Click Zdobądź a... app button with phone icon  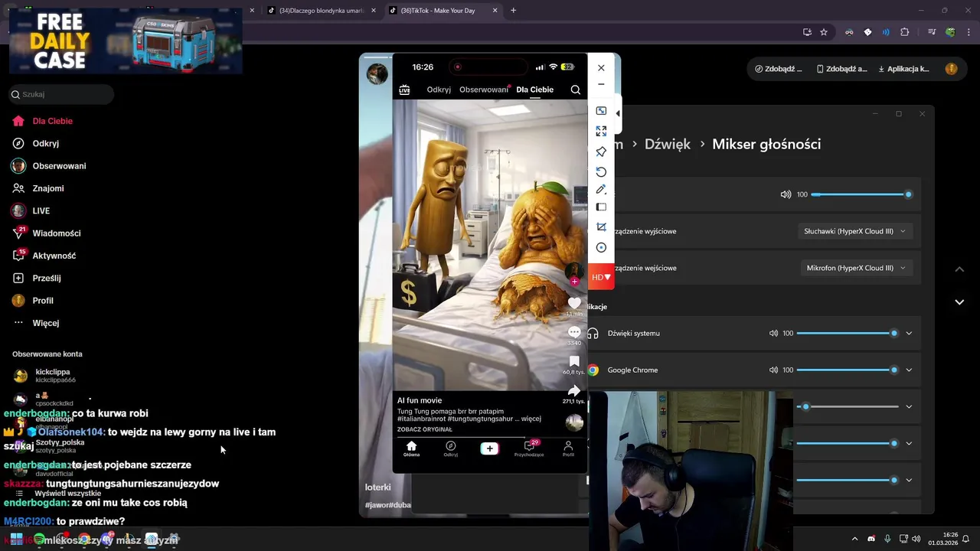tap(841, 69)
